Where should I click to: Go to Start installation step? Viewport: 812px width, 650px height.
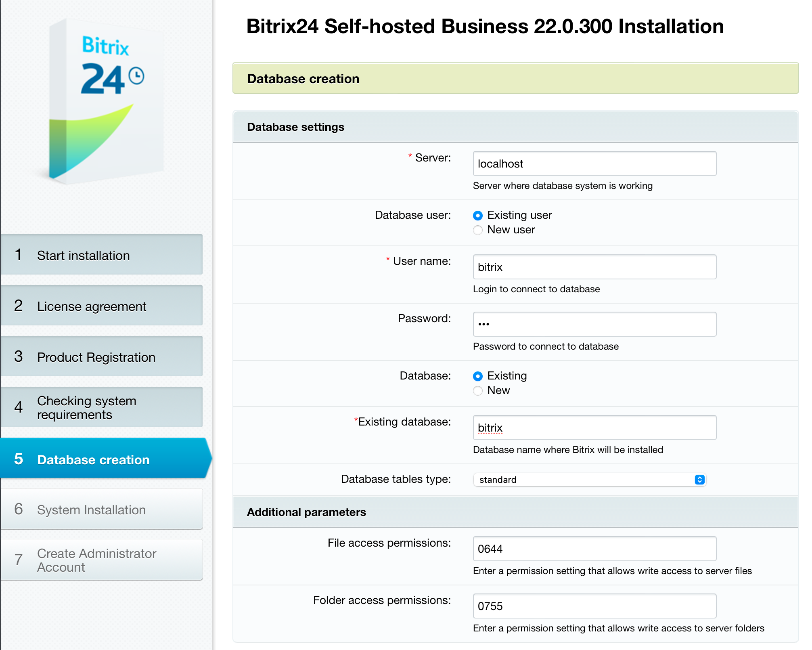[x=102, y=255]
